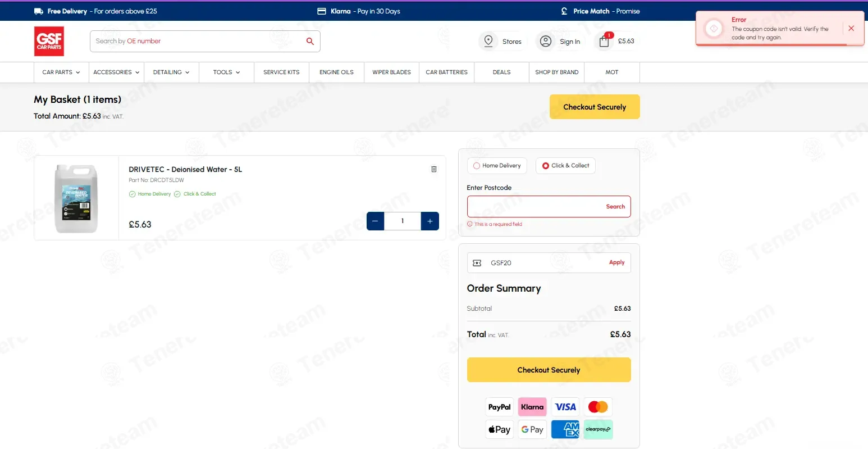Open the MOT menu item
The image size is (868, 449).
tap(611, 72)
